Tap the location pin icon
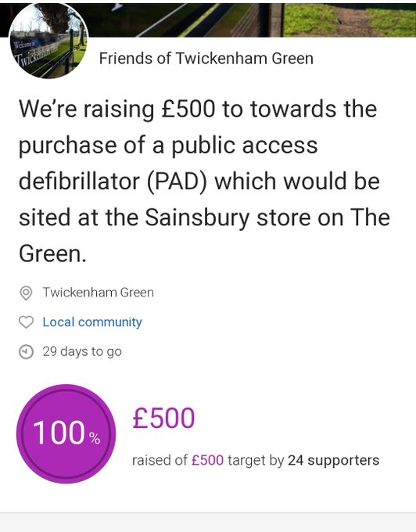This screenshot has height=532, width=416. click(26, 293)
